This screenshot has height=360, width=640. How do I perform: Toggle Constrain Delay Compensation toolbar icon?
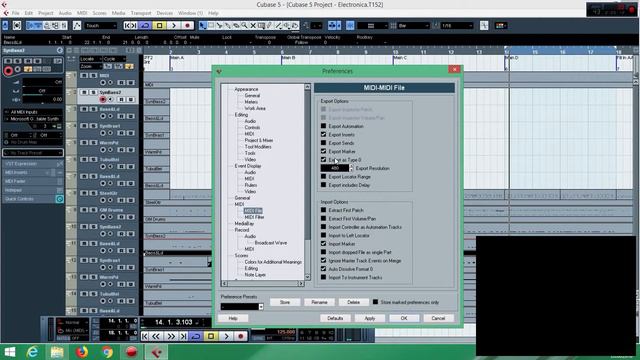(17, 25)
